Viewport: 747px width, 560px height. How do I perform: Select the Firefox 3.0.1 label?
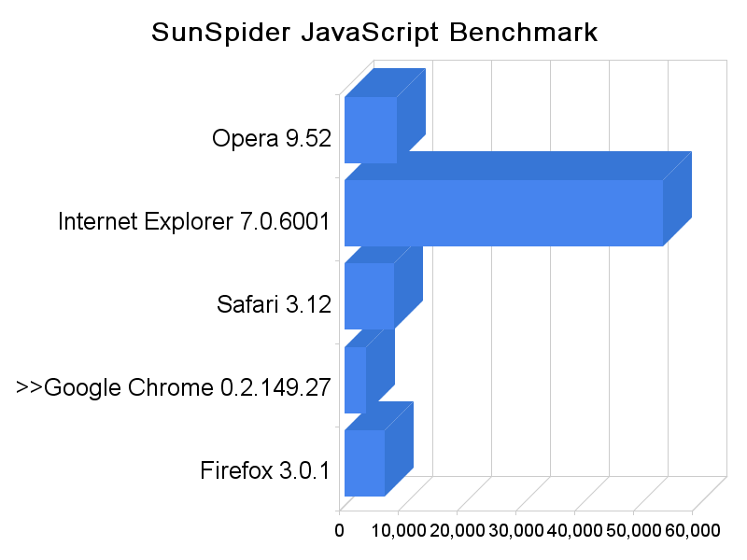click(x=265, y=470)
